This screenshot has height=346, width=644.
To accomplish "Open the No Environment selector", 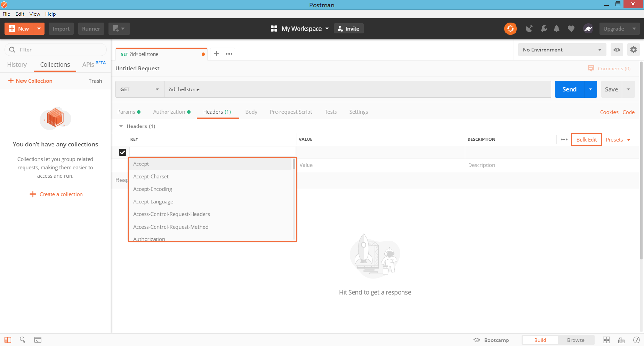I will tap(562, 50).
